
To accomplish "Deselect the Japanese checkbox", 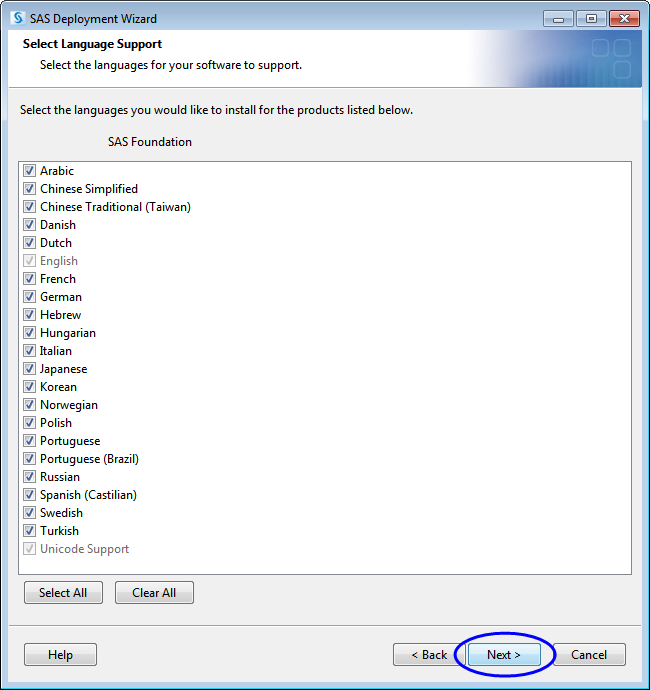I will click(29, 369).
